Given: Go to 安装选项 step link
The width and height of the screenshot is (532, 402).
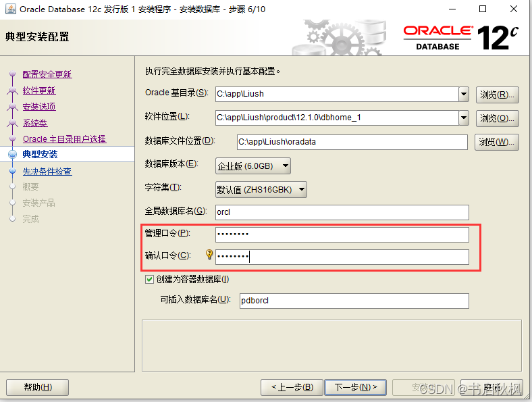Looking at the screenshot, I should pos(39,107).
